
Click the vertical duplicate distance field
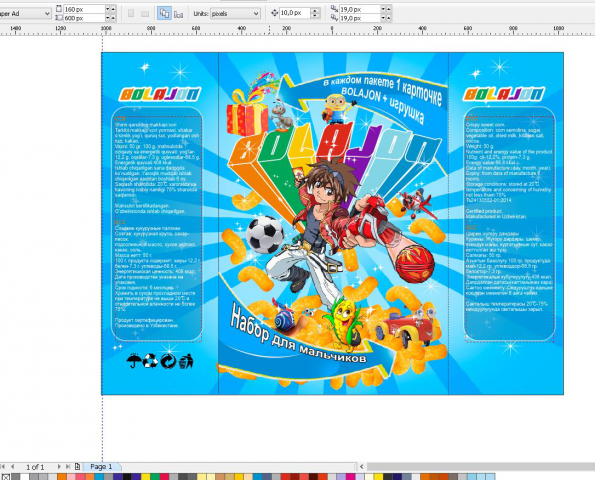click(359, 18)
